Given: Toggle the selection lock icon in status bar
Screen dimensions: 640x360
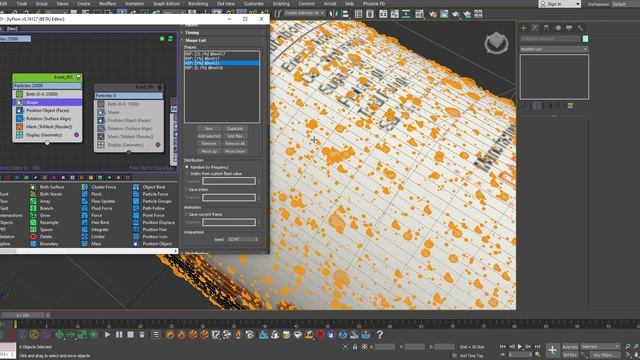Looking at the screenshot, I should point(355,347).
